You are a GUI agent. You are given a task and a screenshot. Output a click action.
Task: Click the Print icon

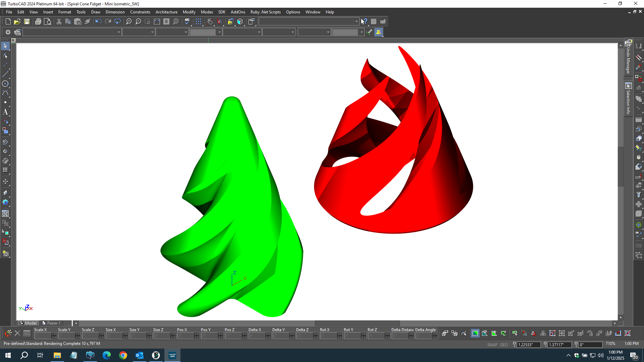tap(38, 21)
